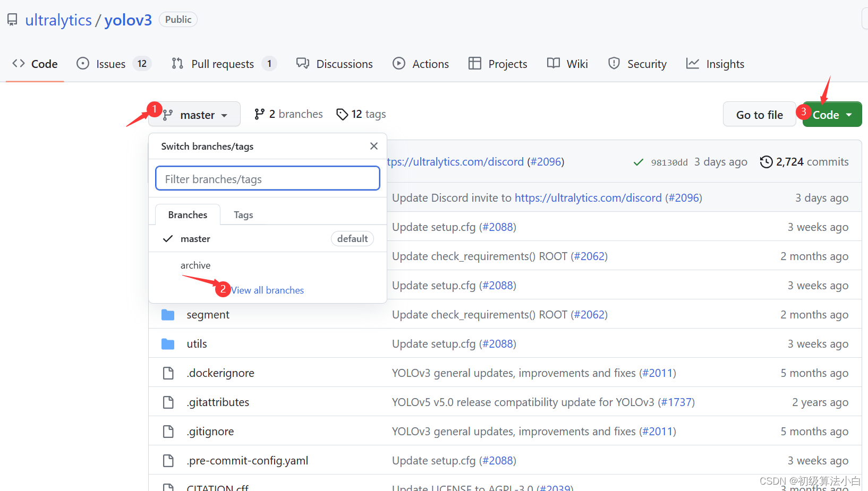Click the .gitignore file icon
Image resolution: width=868 pixels, height=491 pixels.
(168, 432)
